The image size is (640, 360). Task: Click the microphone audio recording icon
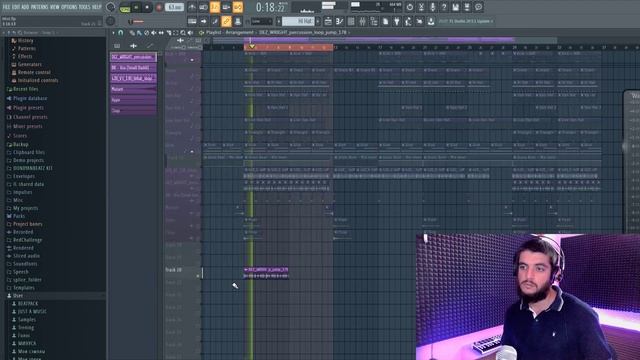click(x=433, y=7)
